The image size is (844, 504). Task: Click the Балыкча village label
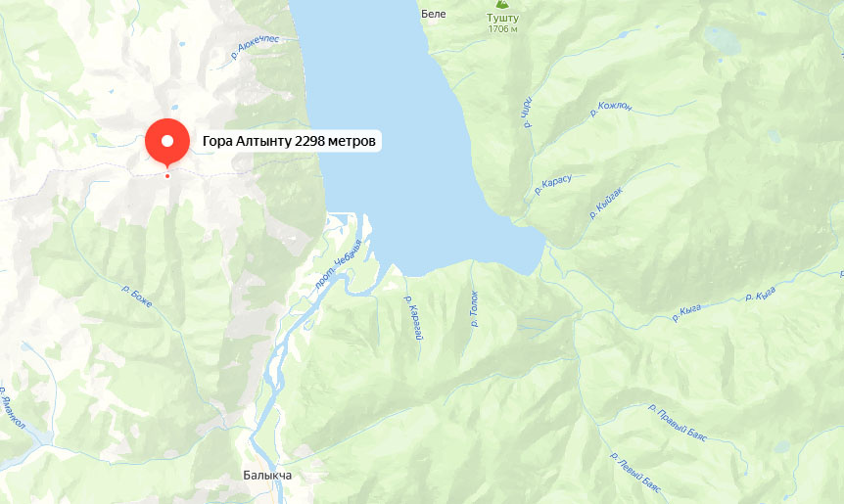pos(267,475)
